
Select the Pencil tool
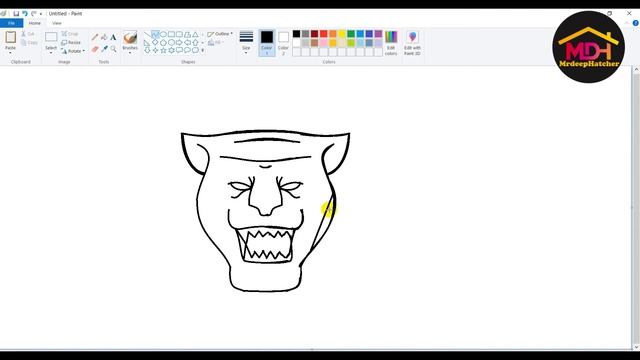coord(95,37)
